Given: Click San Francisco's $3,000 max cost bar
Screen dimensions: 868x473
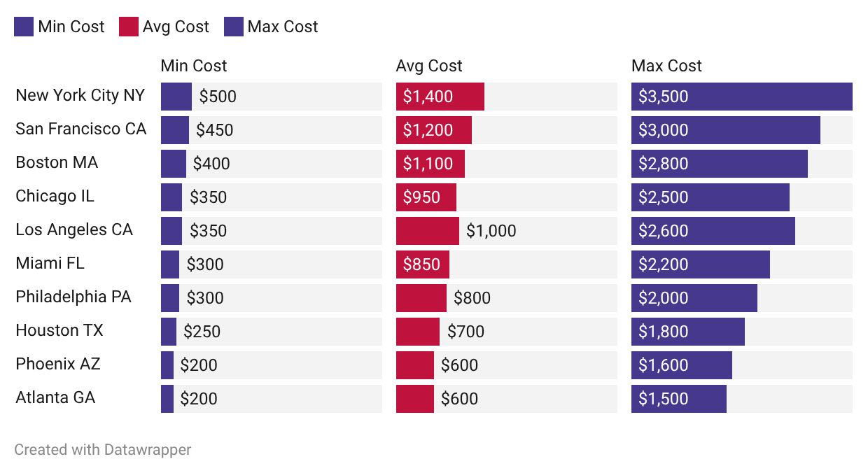Looking at the screenshot, I should (x=725, y=130).
